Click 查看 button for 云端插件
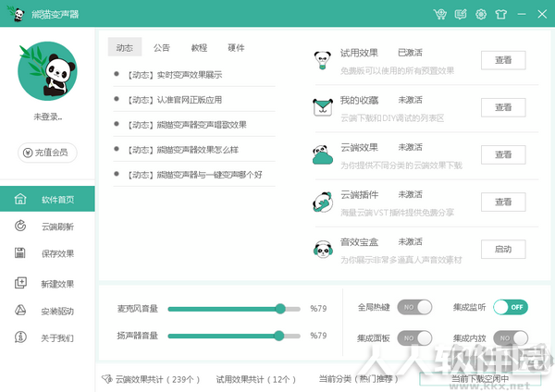This screenshot has height=392, width=555. (x=503, y=202)
